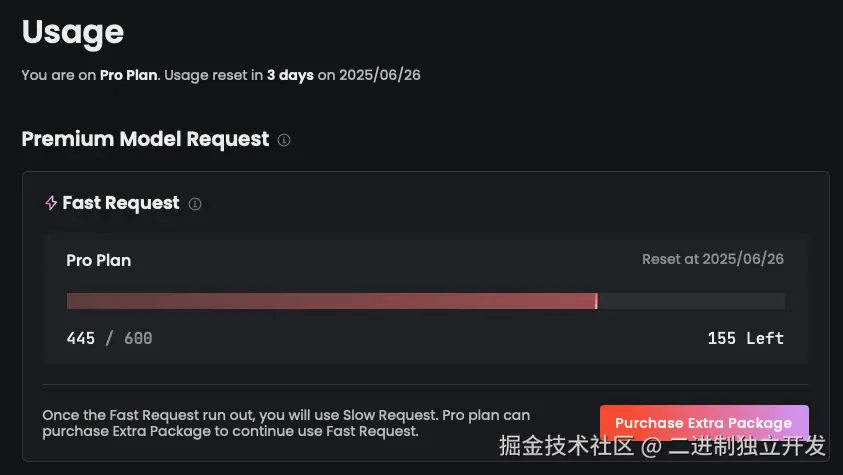Select the Usage page heading
The width and height of the screenshot is (843, 475).
point(73,32)
